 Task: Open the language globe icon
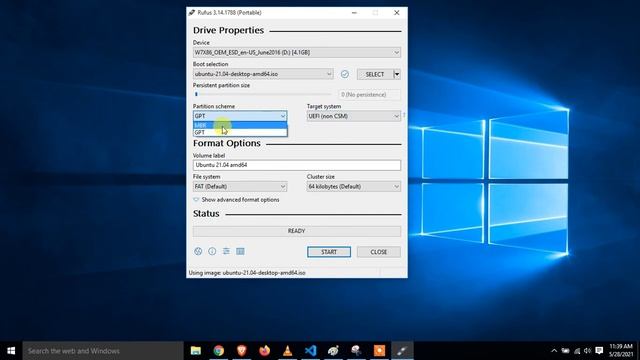click(x=198, y=251)
